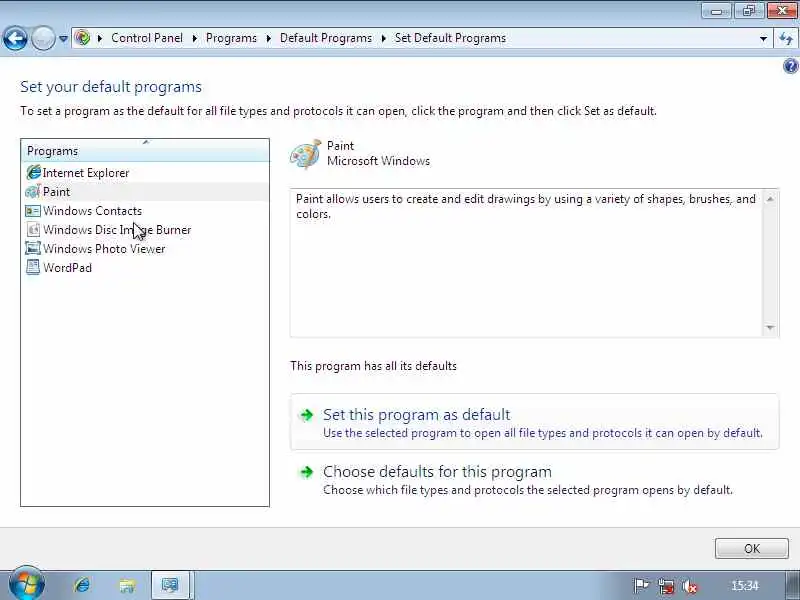
Task: Open address bar history dropdown
Action: (763, 39)
